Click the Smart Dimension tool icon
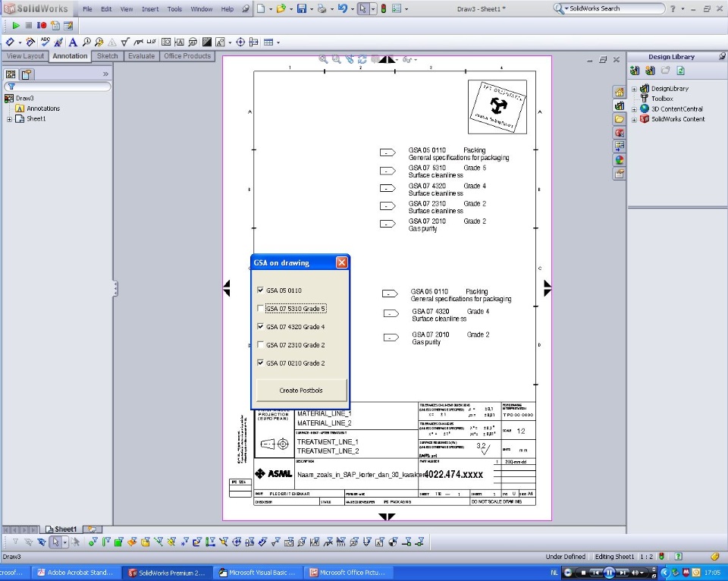This screenshot has height=581, width=728. coord(10,42)
